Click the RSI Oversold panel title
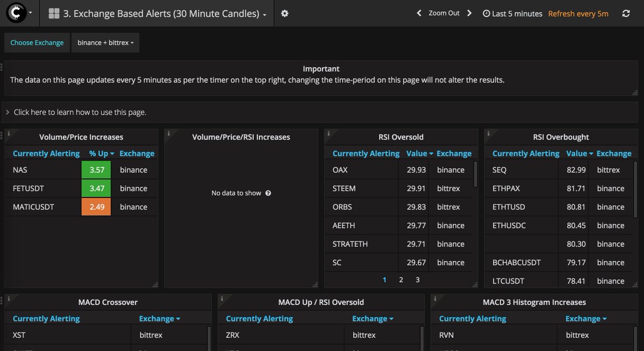 (401, 137)
